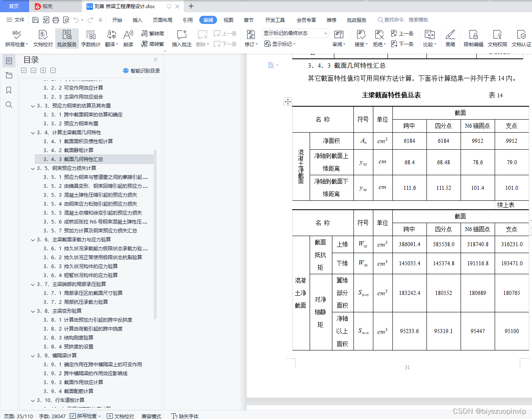Convert text using 简转繁
This screenshot has height=419, width=532.
point(153,44)
